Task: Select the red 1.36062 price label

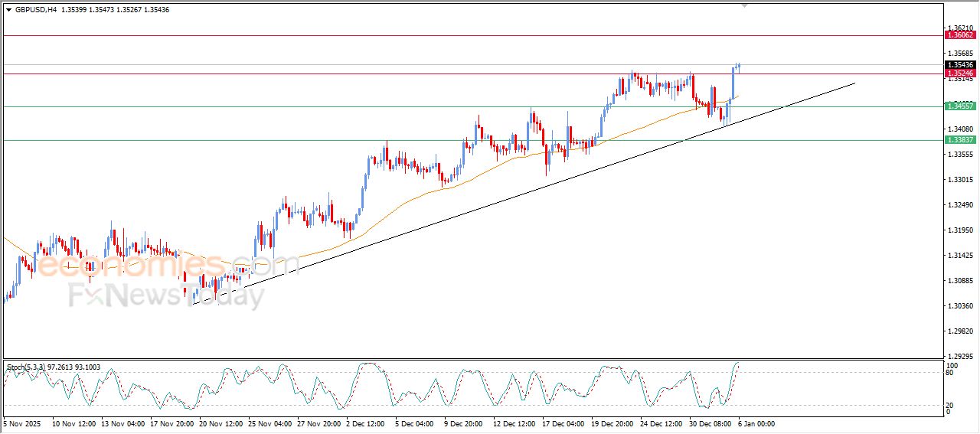Action: coord(960,35)
